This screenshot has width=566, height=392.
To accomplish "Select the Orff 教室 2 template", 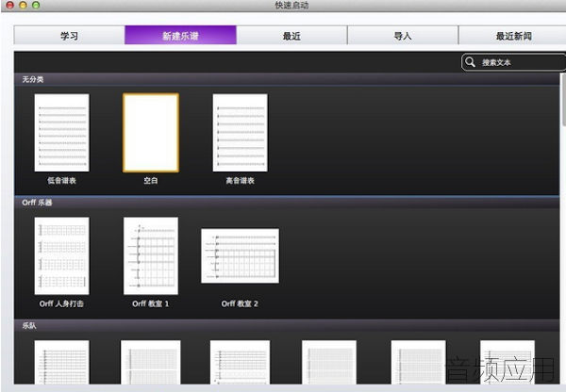I will 240,255.
